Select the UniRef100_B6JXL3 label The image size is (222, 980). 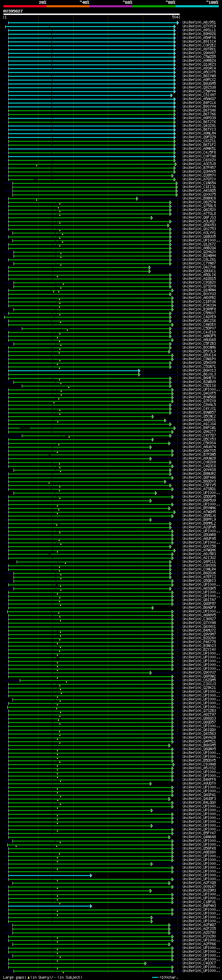coord(199,374)
